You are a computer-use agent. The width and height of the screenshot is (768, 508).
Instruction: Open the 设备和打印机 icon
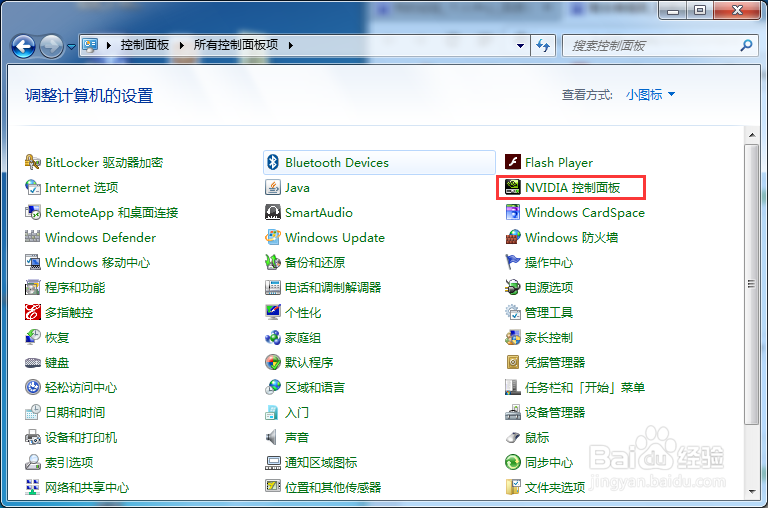[32, 437]
